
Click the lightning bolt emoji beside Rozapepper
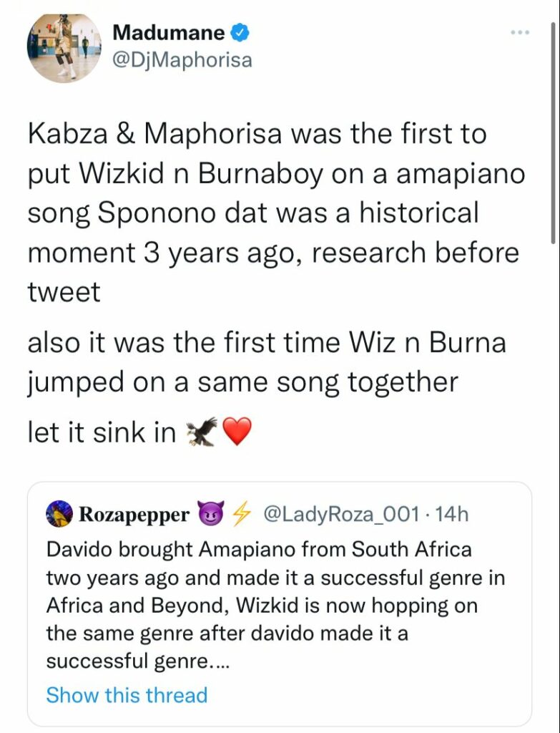point(242,514)
